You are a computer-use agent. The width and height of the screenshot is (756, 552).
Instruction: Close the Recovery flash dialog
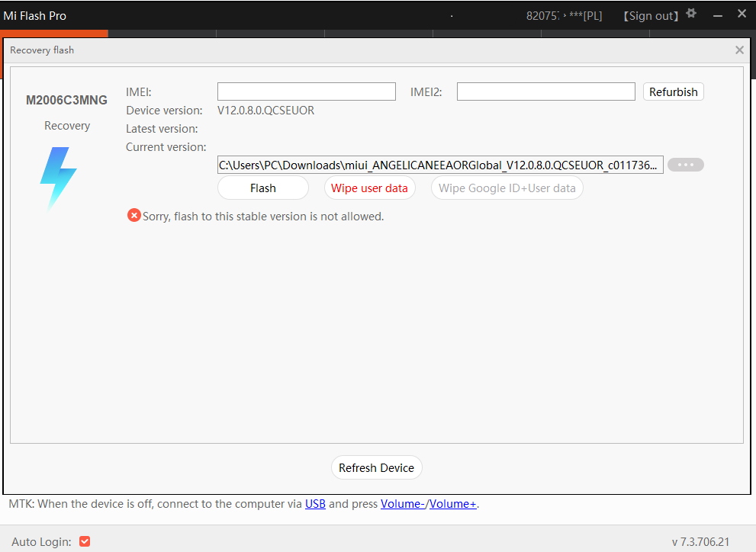point(738,50)
